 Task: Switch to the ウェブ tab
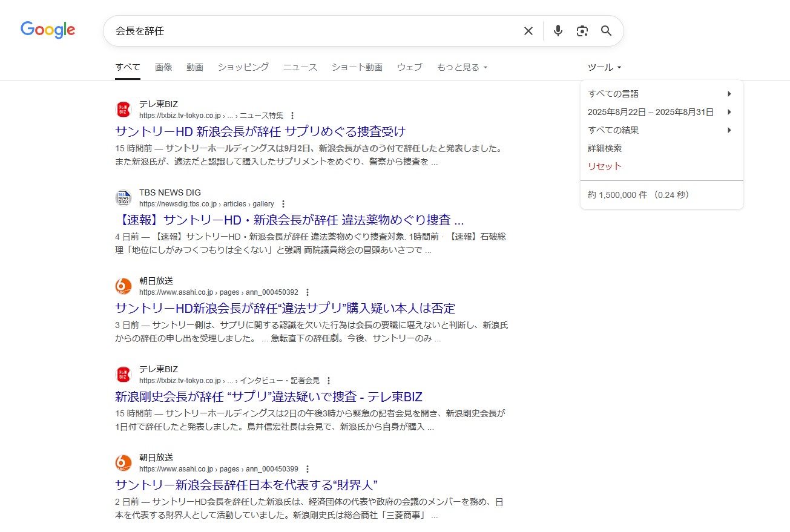click(410, 67)
